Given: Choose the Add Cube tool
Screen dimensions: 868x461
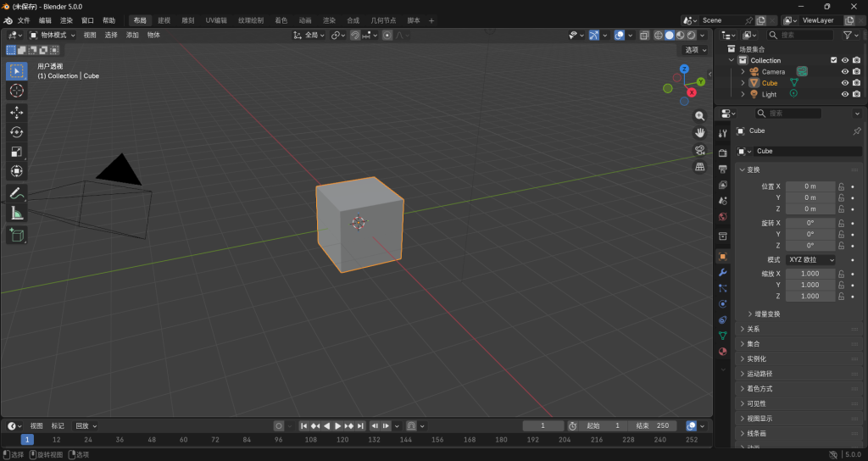Looking at the screenshot, I should [16, 235].
